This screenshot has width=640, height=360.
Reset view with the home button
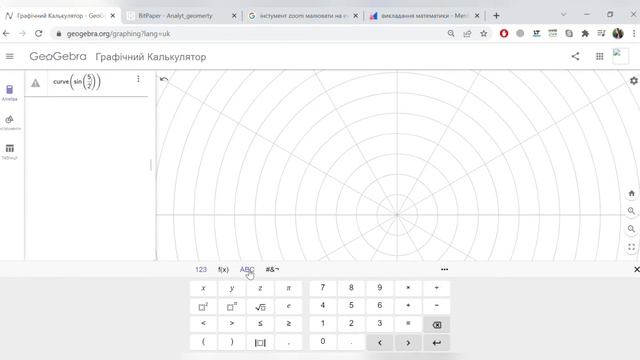click(x=631, y=193)
